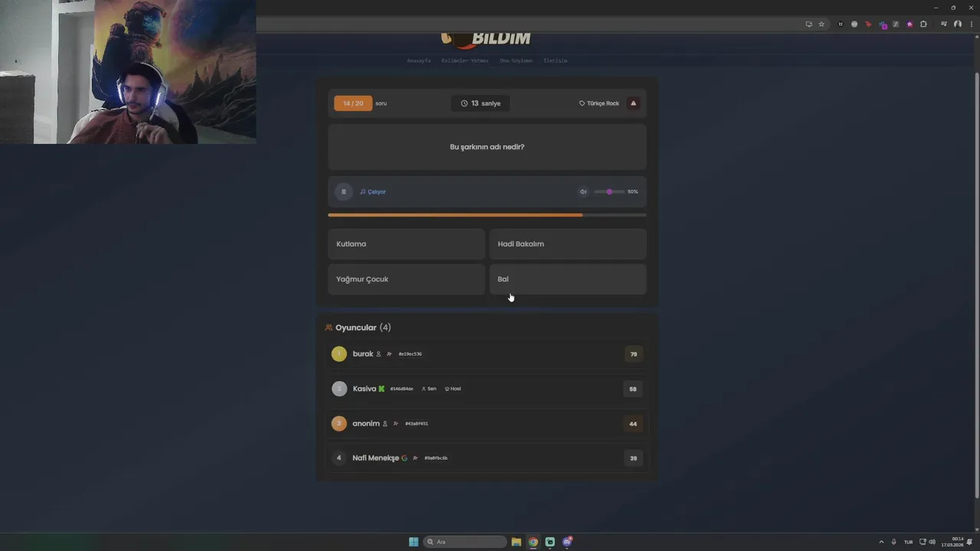Click the Sen label on Kasiva's row
The height and width of the screenshot is (551, 980).
coord(429,389)
